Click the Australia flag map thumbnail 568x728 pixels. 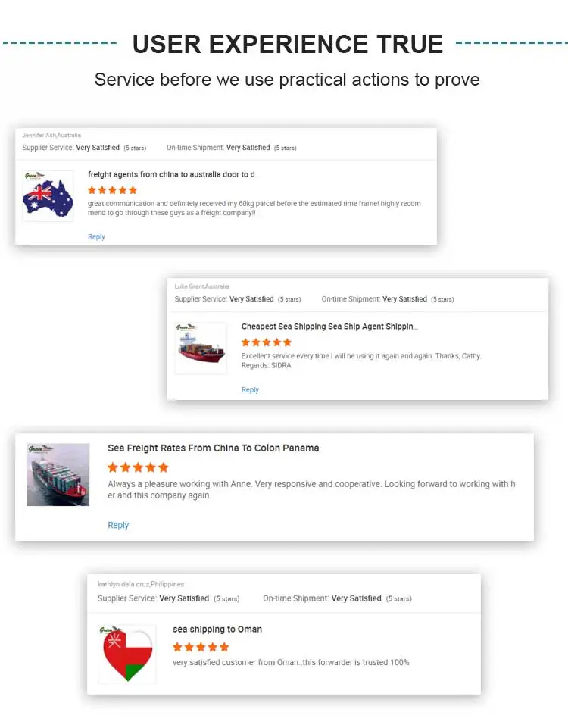[x=48, y=196]
